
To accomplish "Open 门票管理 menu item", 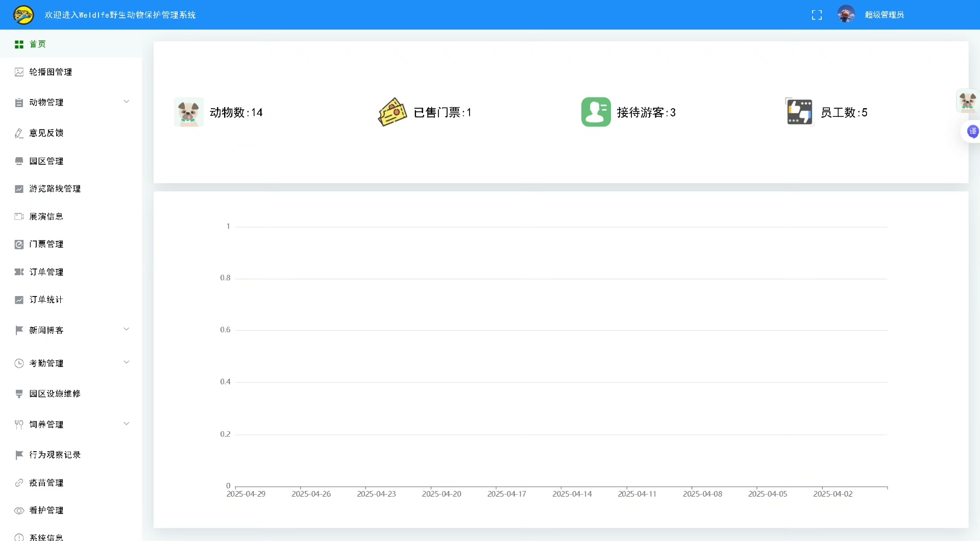I will click(x=71, y=244).
